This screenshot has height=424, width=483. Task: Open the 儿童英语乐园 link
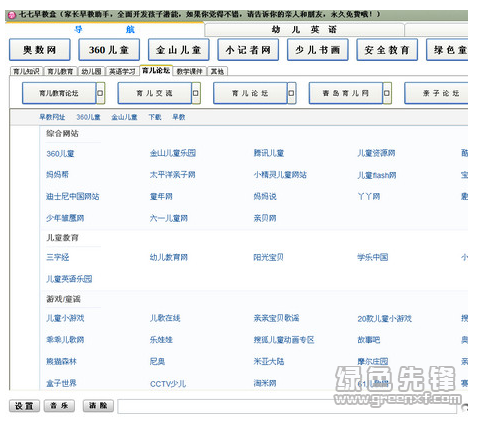(69, 279)
